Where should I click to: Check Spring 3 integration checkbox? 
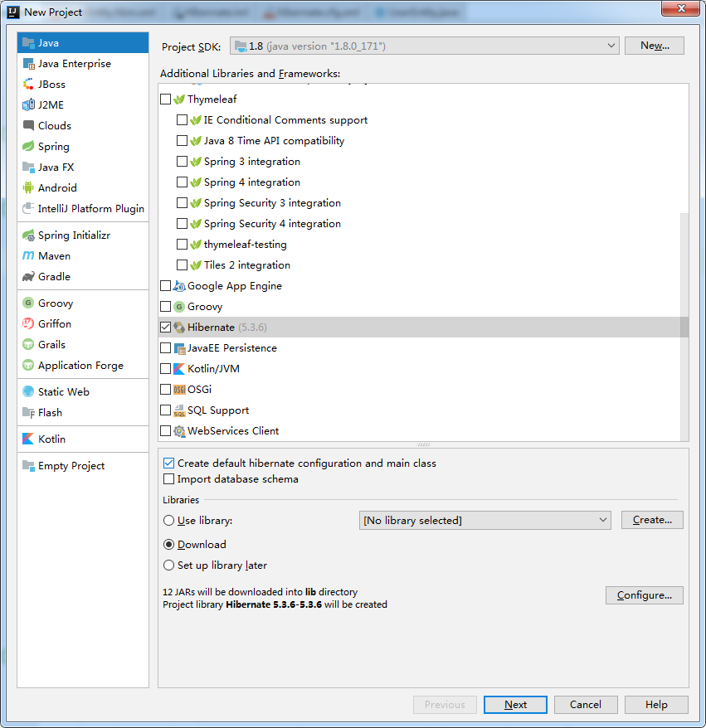pyautogui.click(x=182, y=161)
